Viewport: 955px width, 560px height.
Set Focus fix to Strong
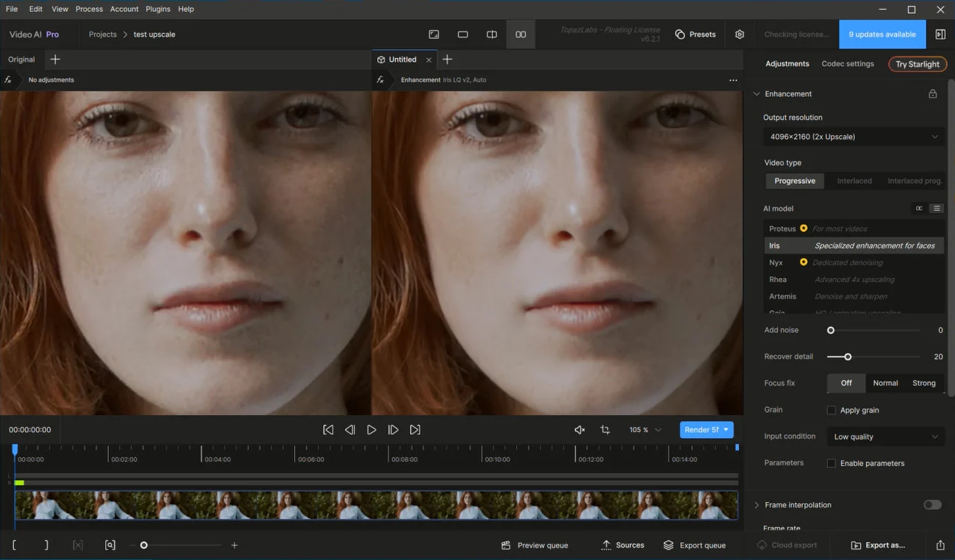[924, 383]
